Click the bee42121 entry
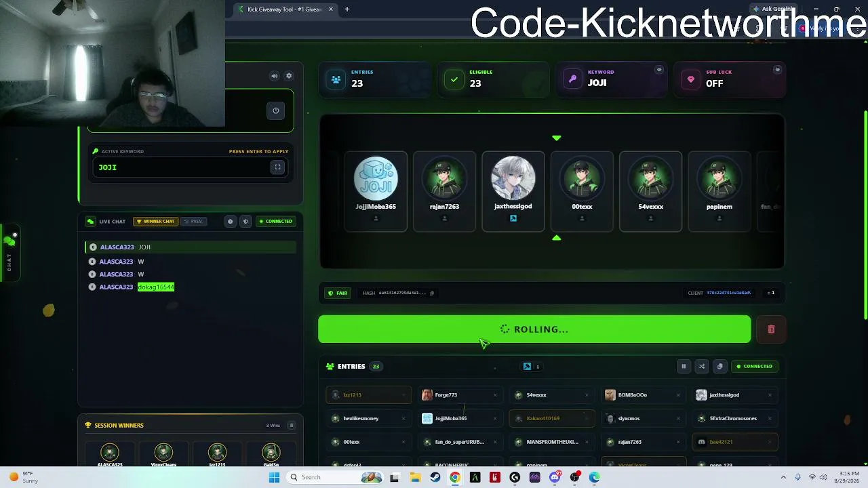 tap(735, 442)
